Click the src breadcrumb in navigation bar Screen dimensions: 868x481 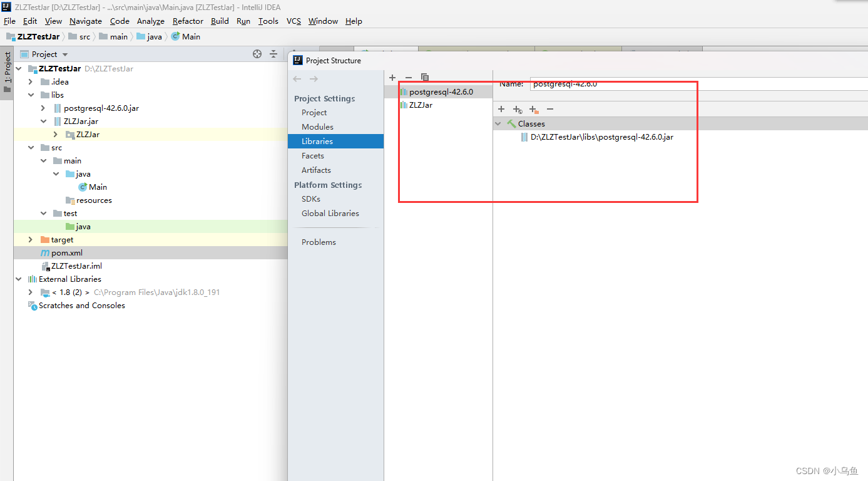coord(79,37)
